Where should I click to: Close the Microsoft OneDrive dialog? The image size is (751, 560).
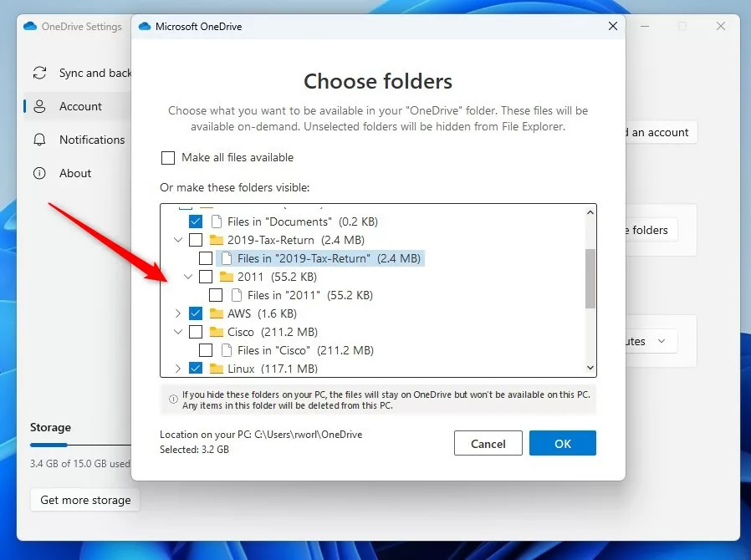tap(612, 26)
